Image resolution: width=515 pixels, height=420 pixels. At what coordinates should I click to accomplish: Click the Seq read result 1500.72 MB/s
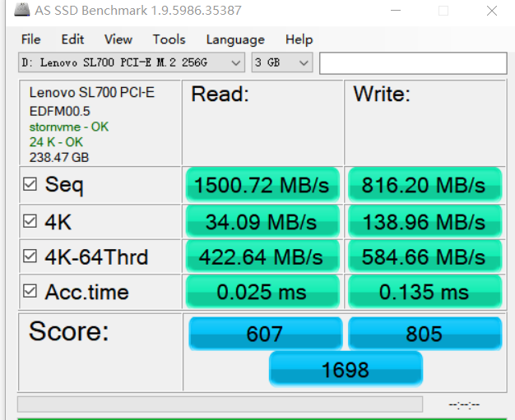tap(262, 185)
